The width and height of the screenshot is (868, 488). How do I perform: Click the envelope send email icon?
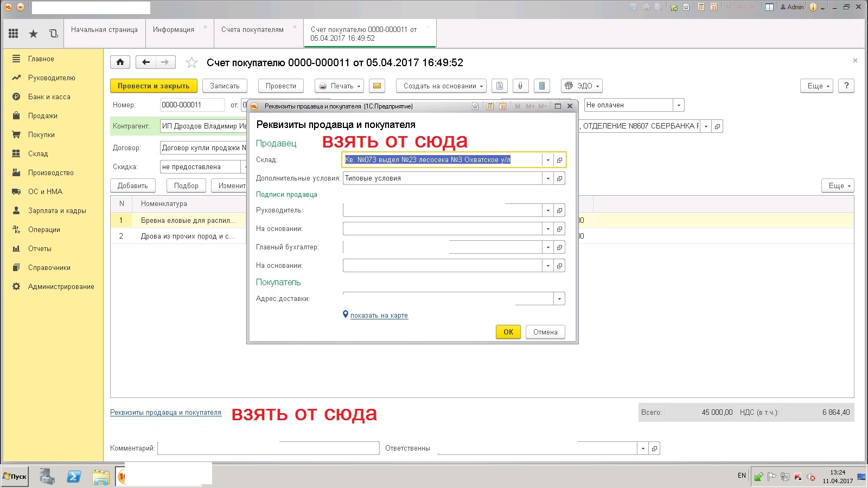click(377, 86)
